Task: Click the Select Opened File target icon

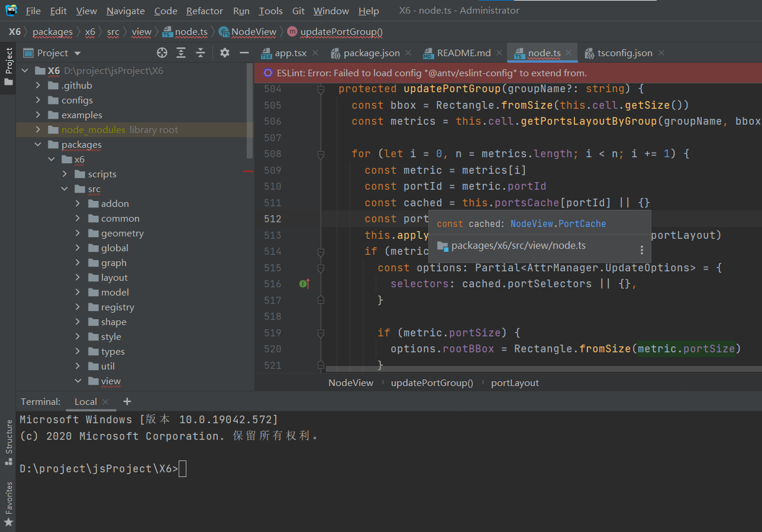Action: (162, 53)
